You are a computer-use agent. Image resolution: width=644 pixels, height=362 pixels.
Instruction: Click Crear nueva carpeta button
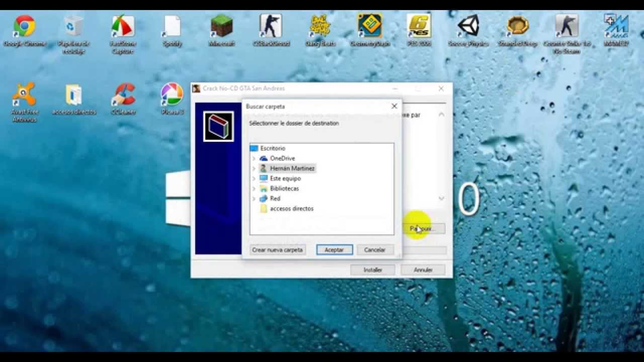point(278,250)
